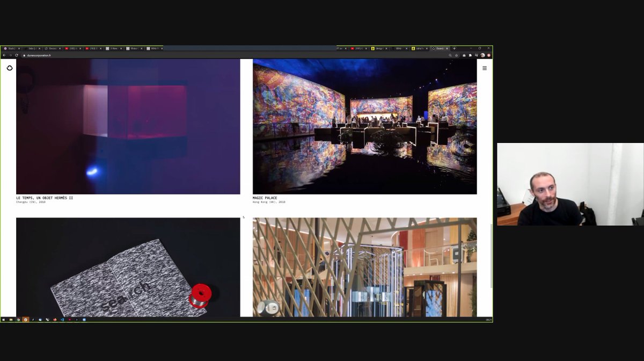Open the Chrome profile avatar
Image resolution: width=644 pixels, height=361 pixels.
coord(482,55)
